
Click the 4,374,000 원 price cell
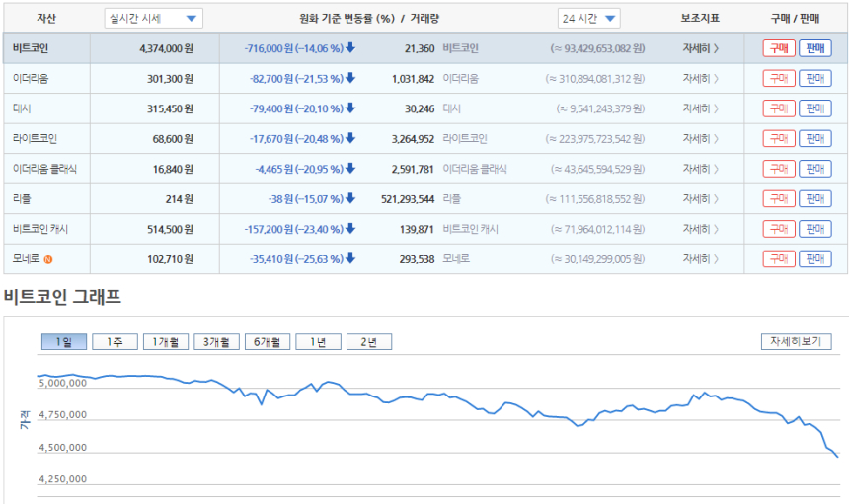(166, 48)
